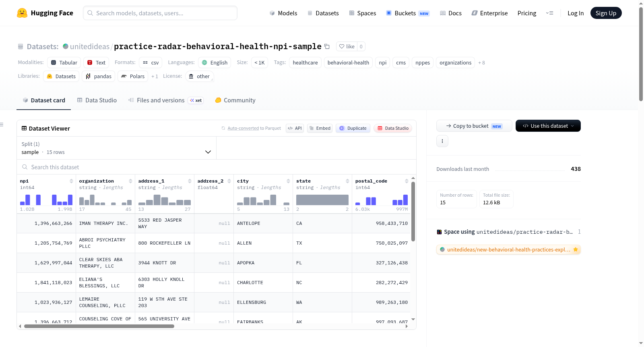Open Spaces in the top navigation
The width and height of the screenshot is (644, 347).
click(362, 13)
